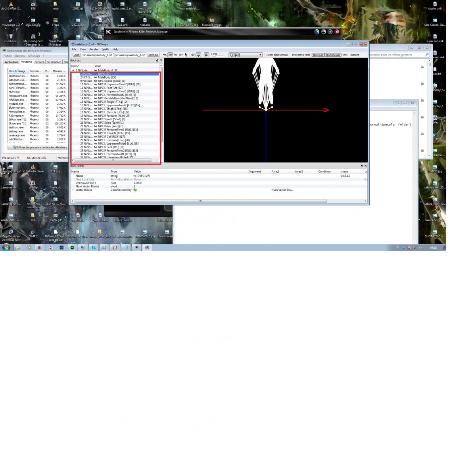The image size is (476, 476).
Task: Click the help icon in Killer Network Manager
Action: (x=317, y=32)
